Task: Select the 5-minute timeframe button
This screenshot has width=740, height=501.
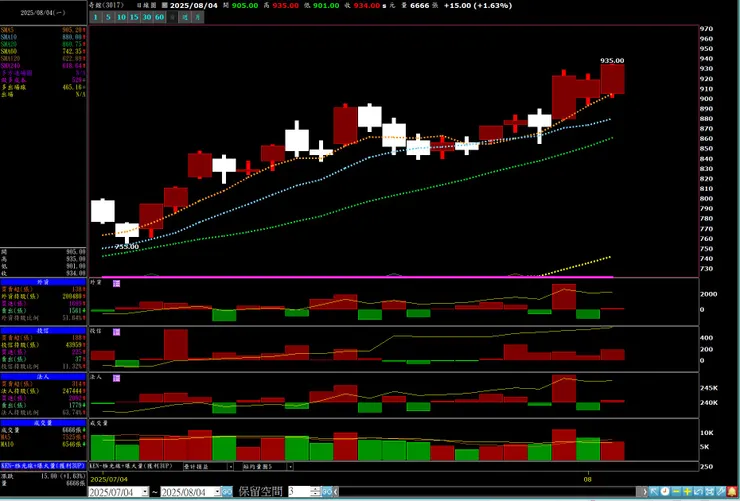Action: coord(109,17)
